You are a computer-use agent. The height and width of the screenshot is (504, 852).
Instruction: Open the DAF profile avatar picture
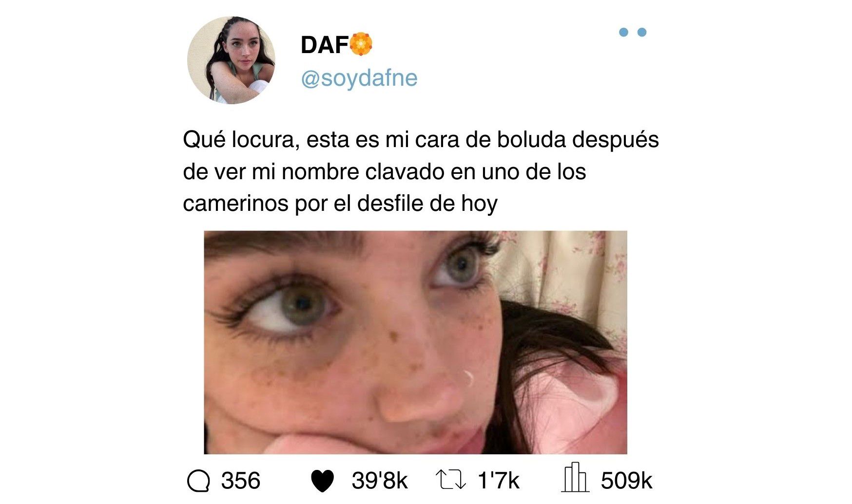pos(231,60)
